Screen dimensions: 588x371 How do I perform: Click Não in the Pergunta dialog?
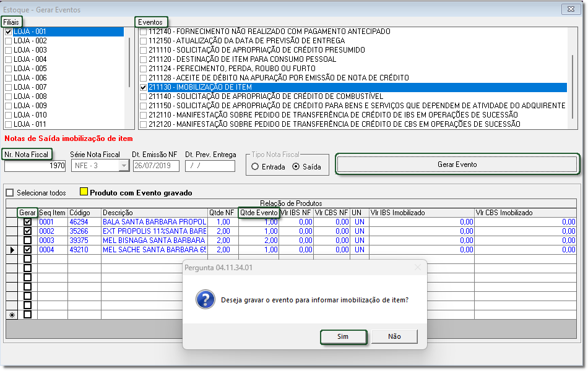(x=394, y=336)
